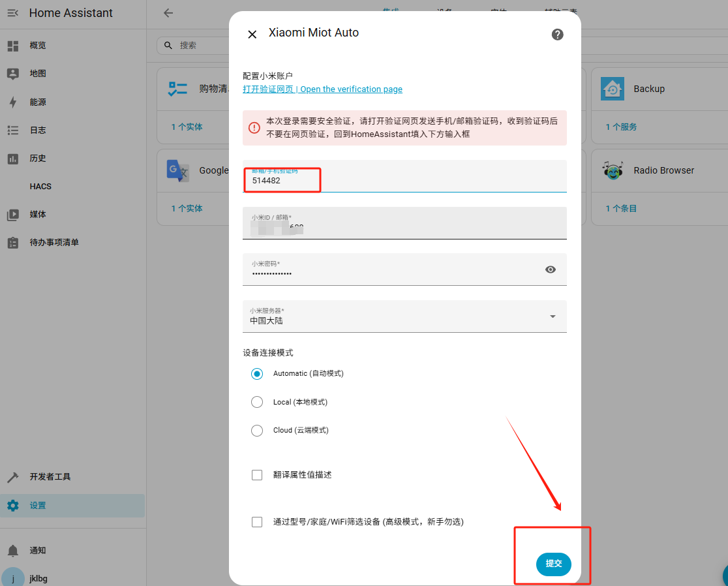
Task: Open HACS in the sidebar
Action: pos(40,186)
